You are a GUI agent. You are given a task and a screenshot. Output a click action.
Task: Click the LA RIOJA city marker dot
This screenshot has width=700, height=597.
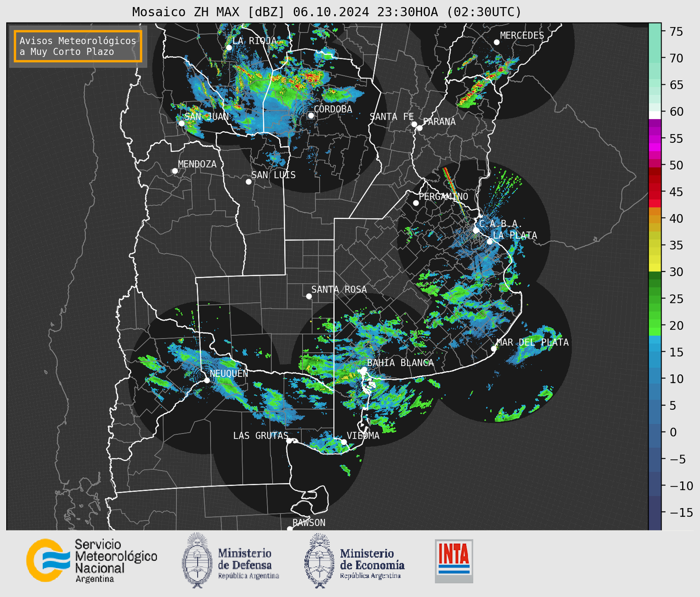click(x=229, y=48)
